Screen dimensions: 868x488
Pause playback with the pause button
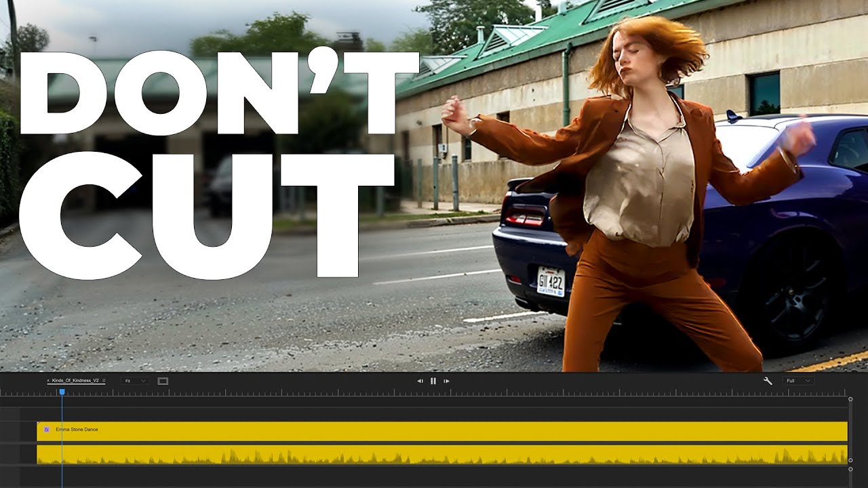[433, 381]
